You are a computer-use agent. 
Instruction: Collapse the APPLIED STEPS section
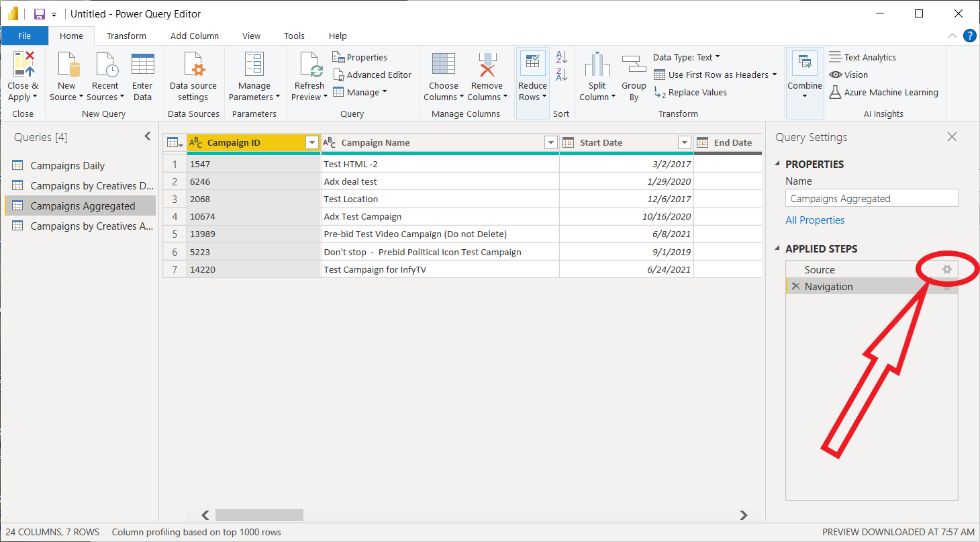pos(779,249)
